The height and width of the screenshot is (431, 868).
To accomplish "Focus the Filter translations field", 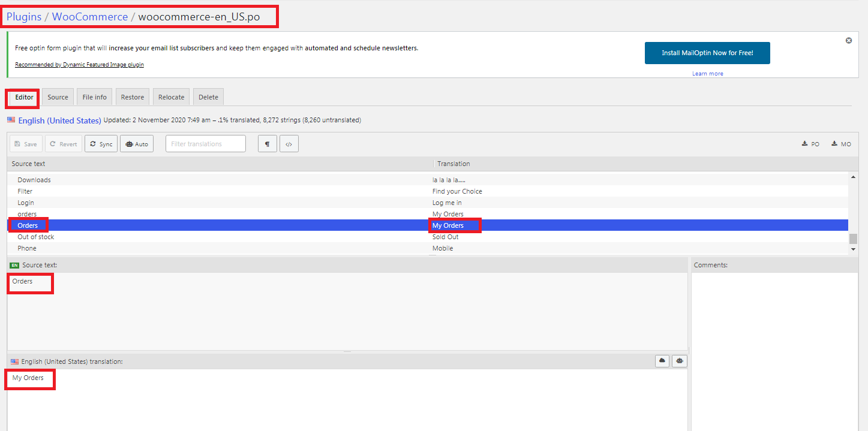I will point(206,144).
